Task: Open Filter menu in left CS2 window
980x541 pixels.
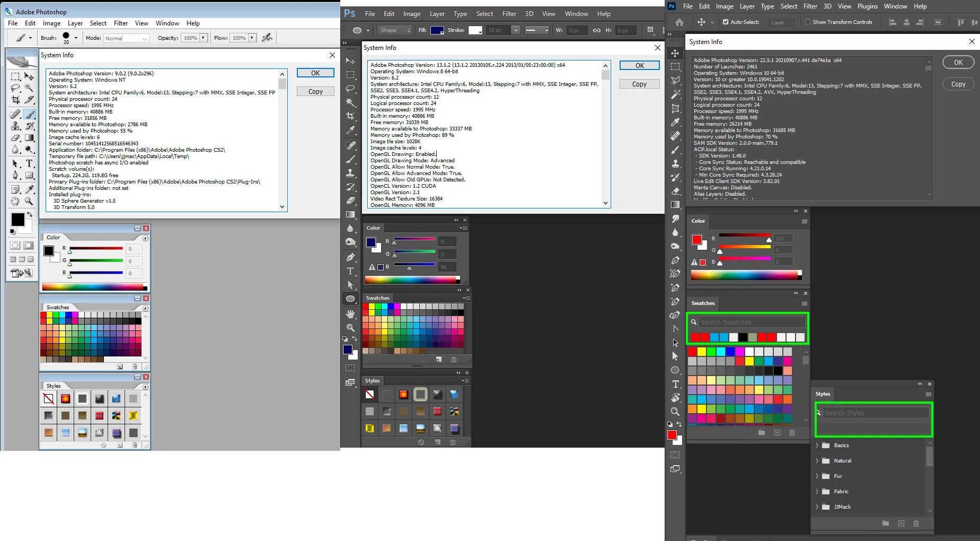Action: 121,23
